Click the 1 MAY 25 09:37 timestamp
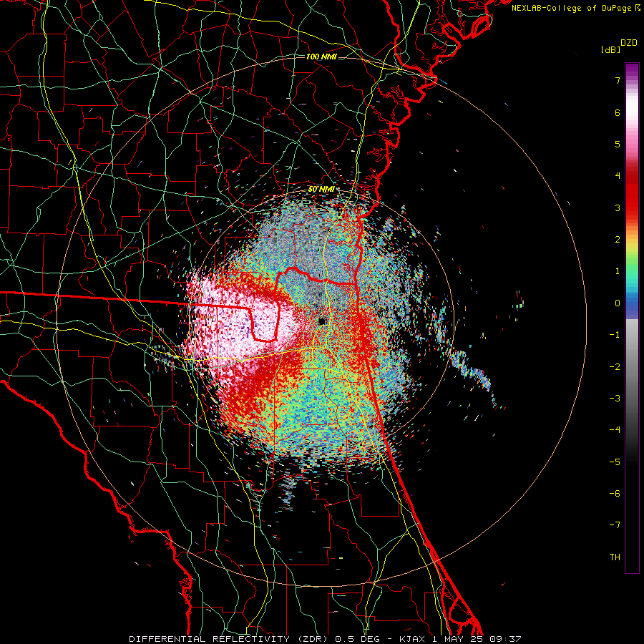Screen dimensions: 644x644 click(x=477, y=639)
